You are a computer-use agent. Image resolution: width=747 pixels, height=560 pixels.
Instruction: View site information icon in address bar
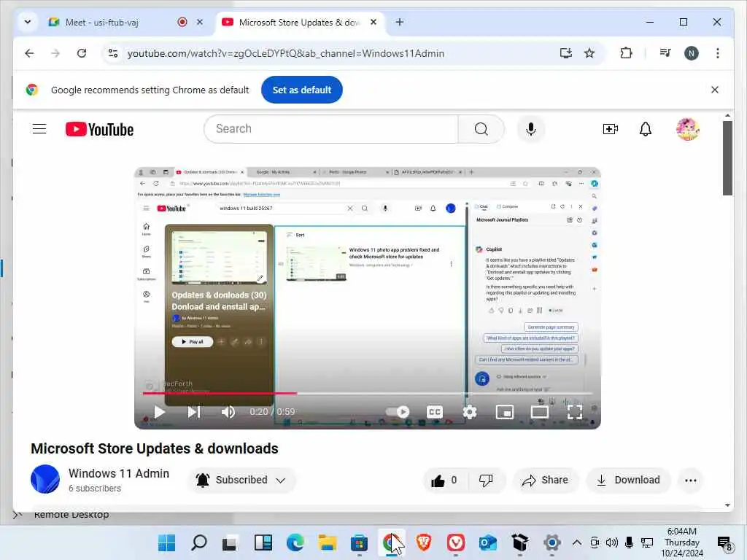[113, 53]
